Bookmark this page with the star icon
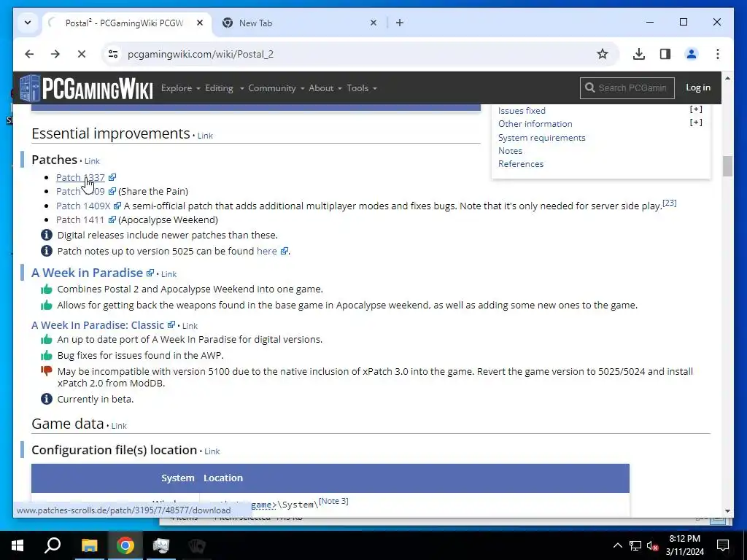The height and width of the screenshot is (560, 747). click(x=603, y=54)
